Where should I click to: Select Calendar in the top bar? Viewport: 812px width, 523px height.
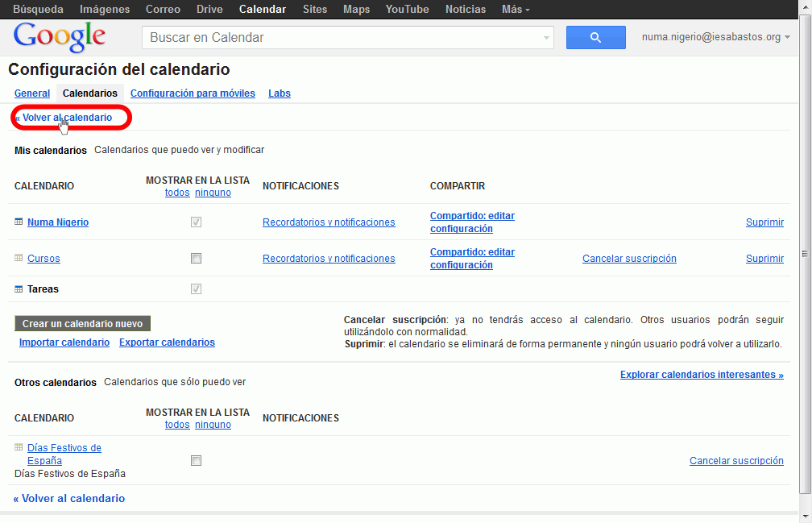pos(262,10)
